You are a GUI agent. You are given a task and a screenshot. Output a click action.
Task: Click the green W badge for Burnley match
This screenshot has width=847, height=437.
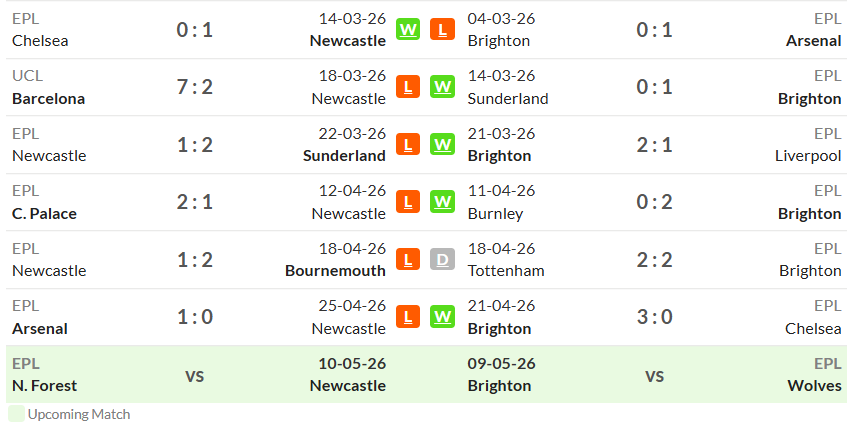[442, 201]
